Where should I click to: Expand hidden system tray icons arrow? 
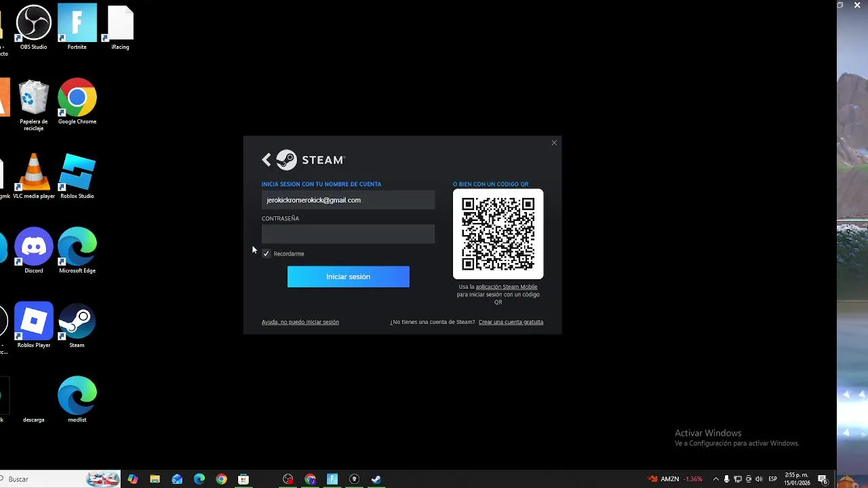[x=715, y=479]
